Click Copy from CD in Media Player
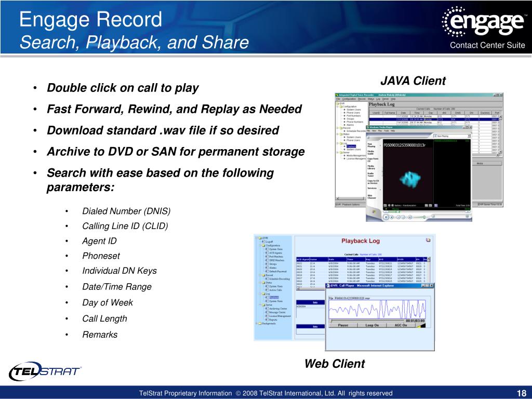 coord(373,160)
